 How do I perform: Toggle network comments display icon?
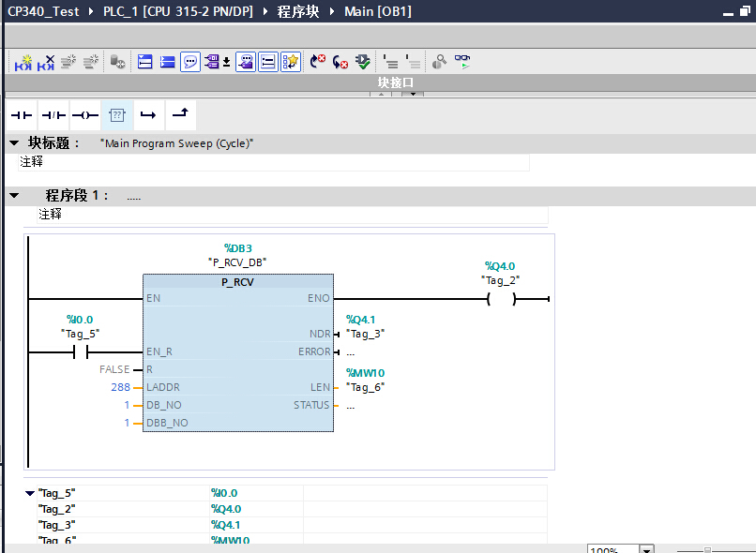tap(268, 62)
